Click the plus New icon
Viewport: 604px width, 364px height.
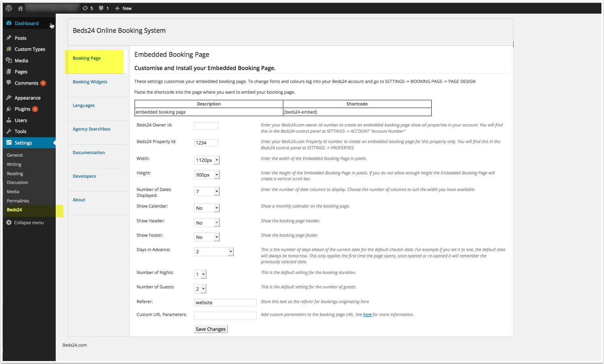point(117,8)
